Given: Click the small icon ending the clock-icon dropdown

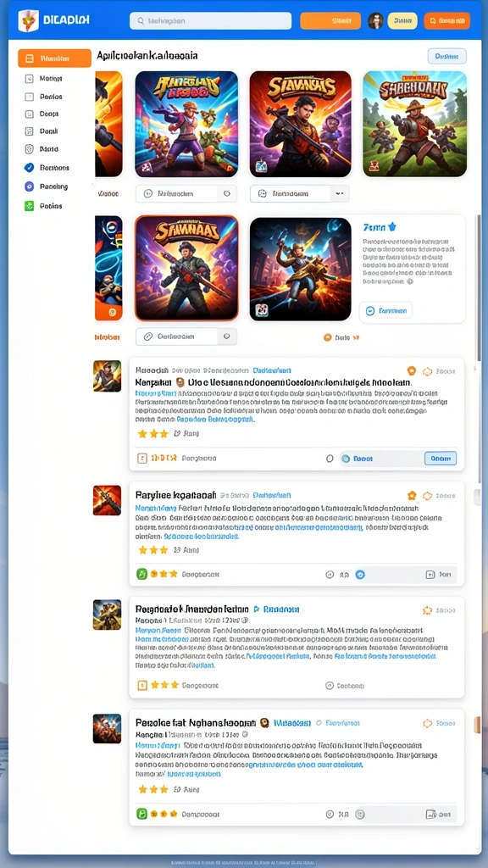Looking at the screenshot, I should [x=226, y=194].
